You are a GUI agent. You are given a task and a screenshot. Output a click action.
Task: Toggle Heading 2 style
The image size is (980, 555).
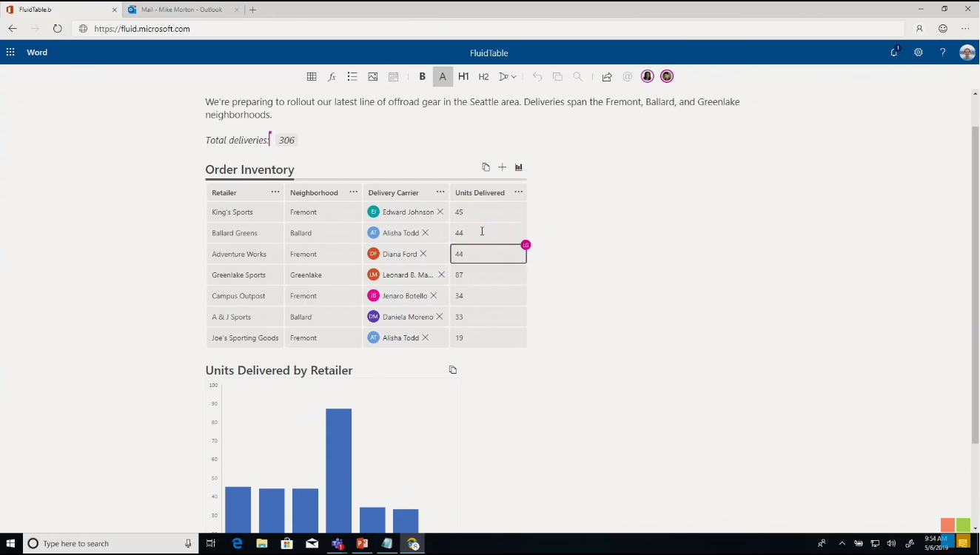(483, 77)
